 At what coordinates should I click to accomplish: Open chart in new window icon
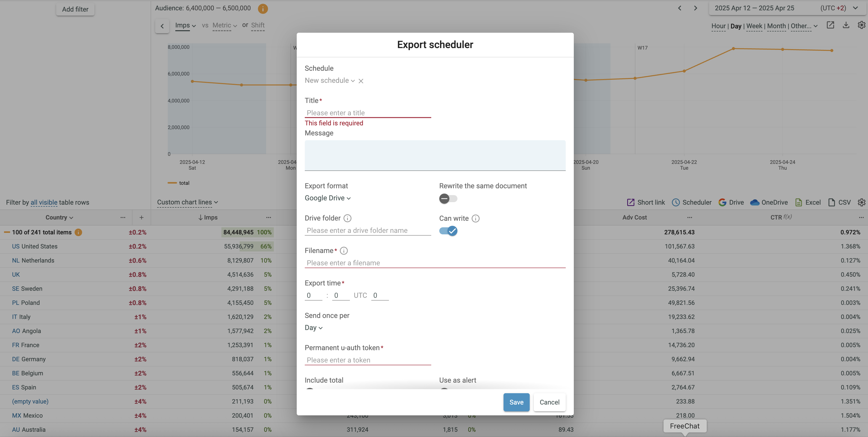(x=830, y=25)
